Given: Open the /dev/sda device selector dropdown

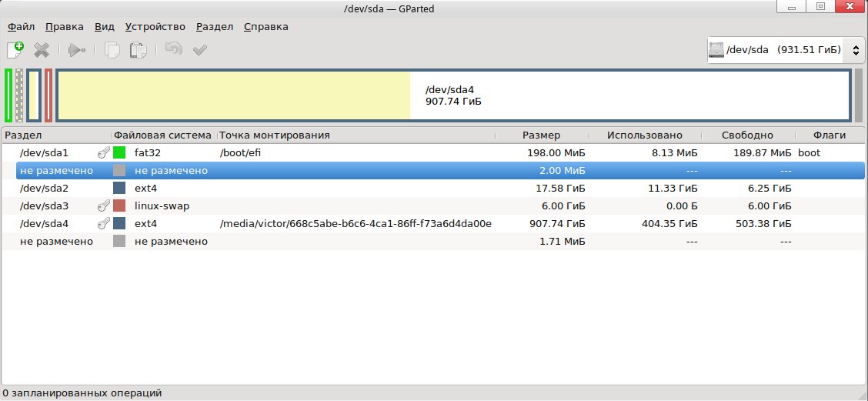Looking at the screenshot, I should [x=785, y=50].
